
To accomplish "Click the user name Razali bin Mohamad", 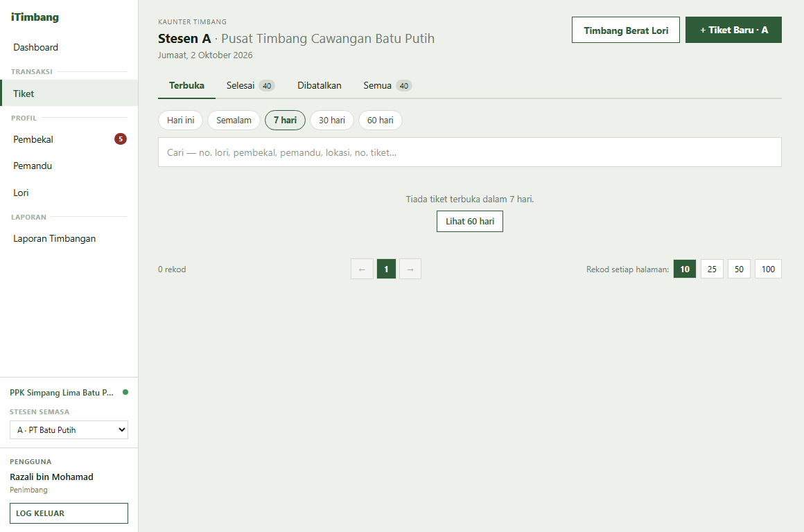I will pos(51,477).
